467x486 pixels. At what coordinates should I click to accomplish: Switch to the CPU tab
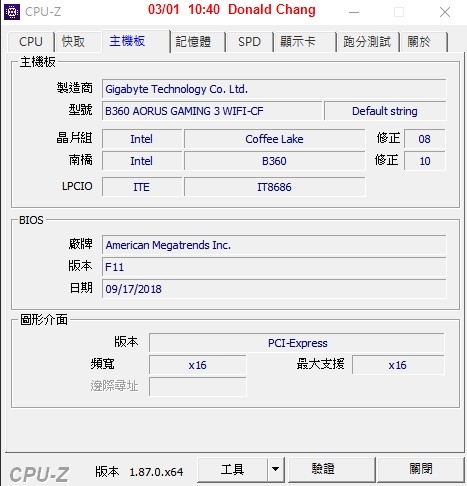[x=31, y=42]
